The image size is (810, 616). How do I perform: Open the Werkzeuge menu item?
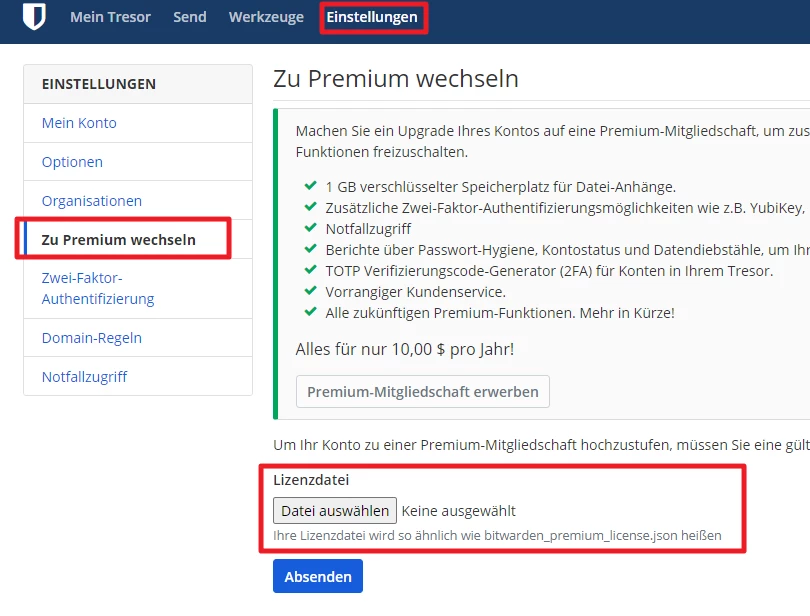pyautogui.click(x=266, y=17)
